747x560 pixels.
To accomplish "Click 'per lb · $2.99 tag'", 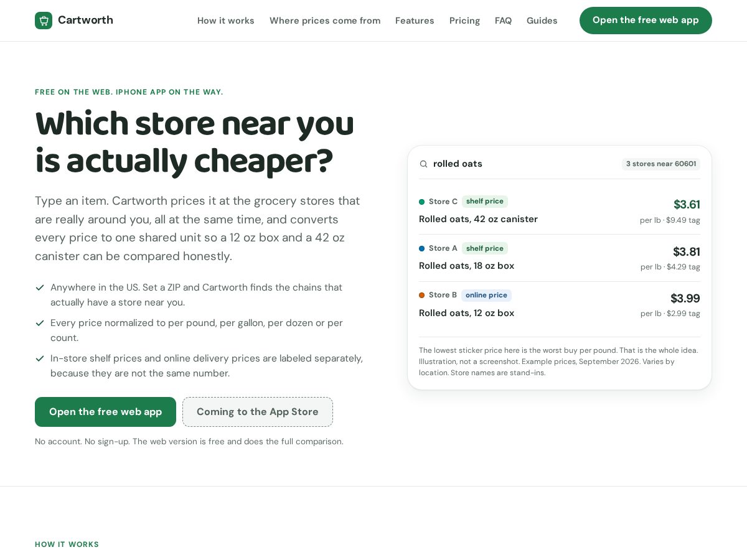I will (x=670, y=314).
